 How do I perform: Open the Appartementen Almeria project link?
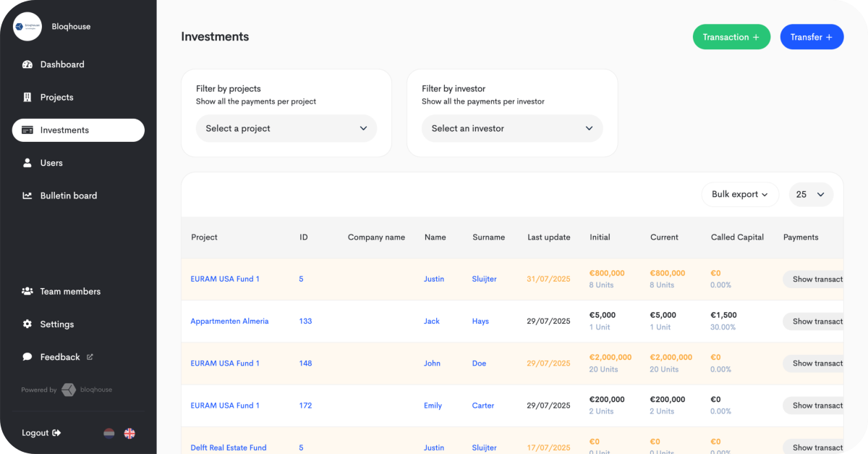click(229, 321)
